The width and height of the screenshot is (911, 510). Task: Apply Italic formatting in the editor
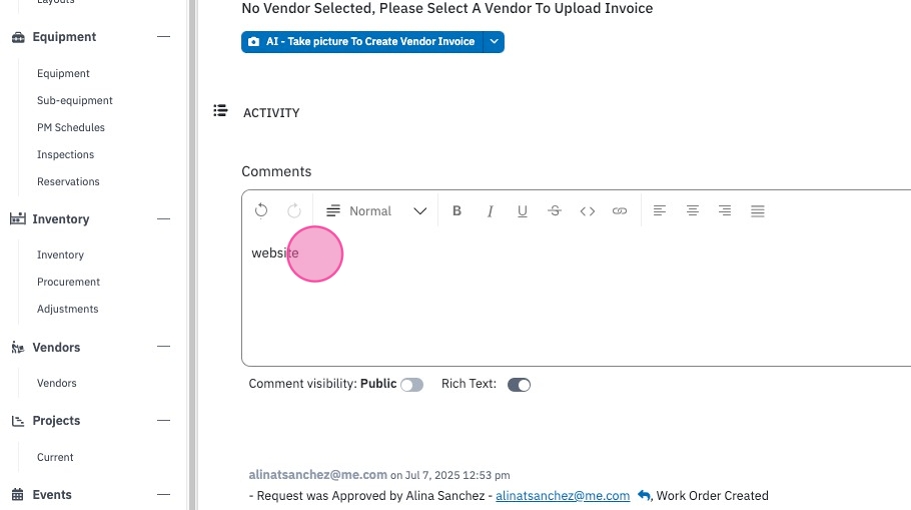[x=490, y=211]
